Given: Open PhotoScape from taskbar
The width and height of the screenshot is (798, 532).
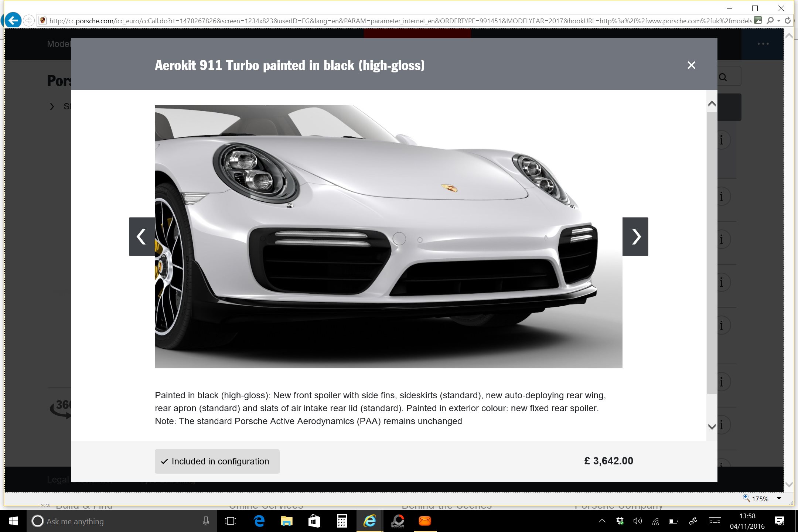Looking at the screenshot, I should (x=398, y=521).
